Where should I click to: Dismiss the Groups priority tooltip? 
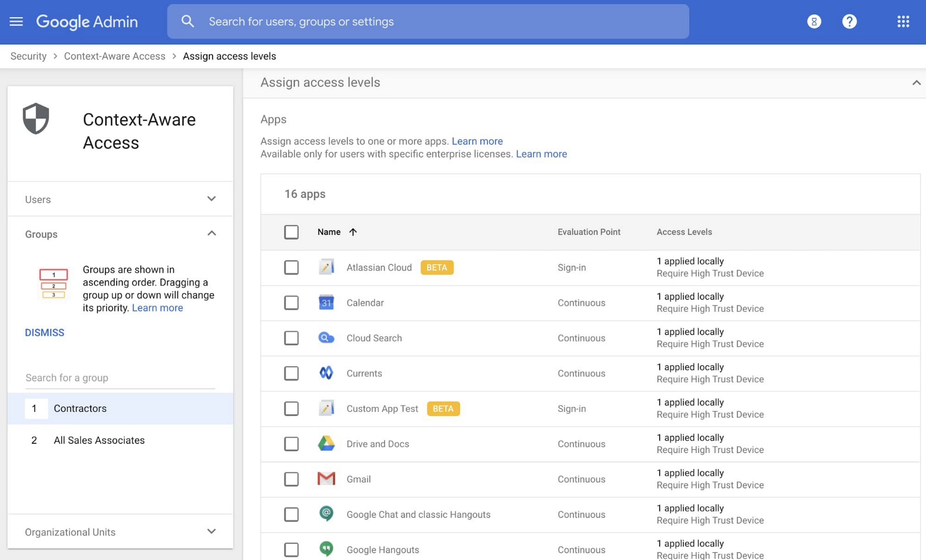pyautogui.click(x=44, y=331)
